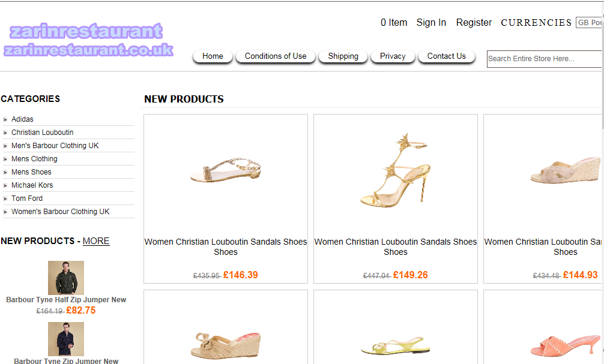Open Conditions of Use page
This screenshot has height=364, width=604.
click(276, 56)
